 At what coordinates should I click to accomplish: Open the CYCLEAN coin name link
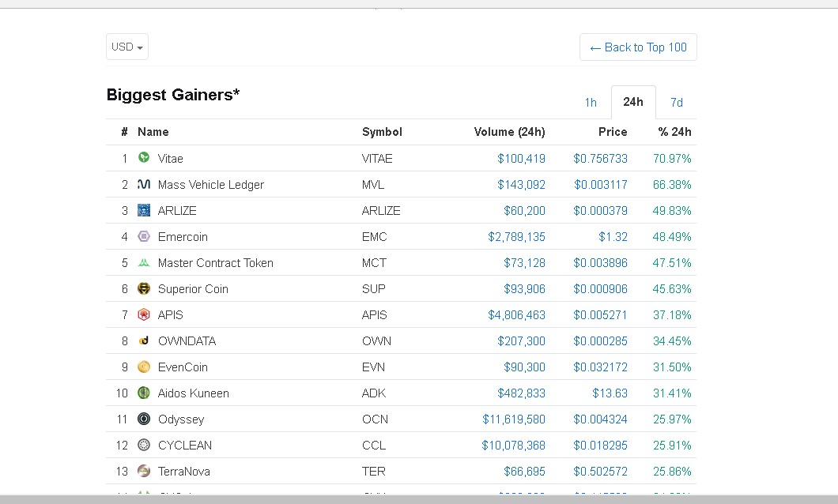click(185, 446)
